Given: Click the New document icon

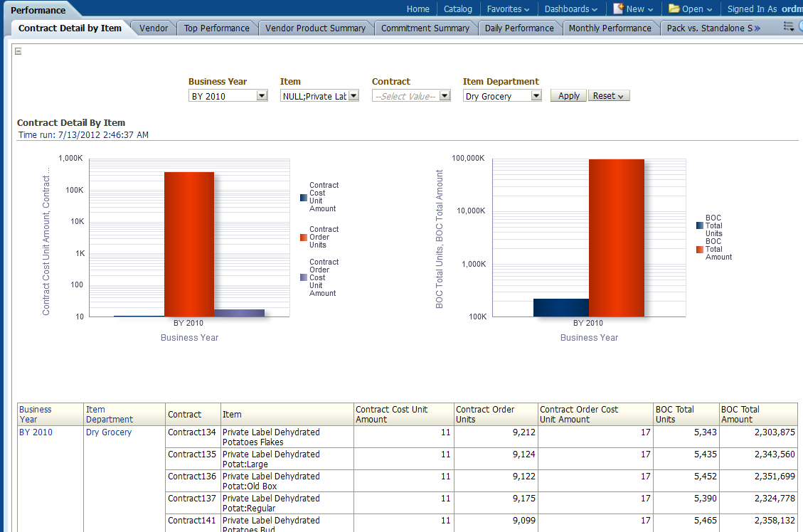Looking at the screenshot, I should click(x=619, y=9).
